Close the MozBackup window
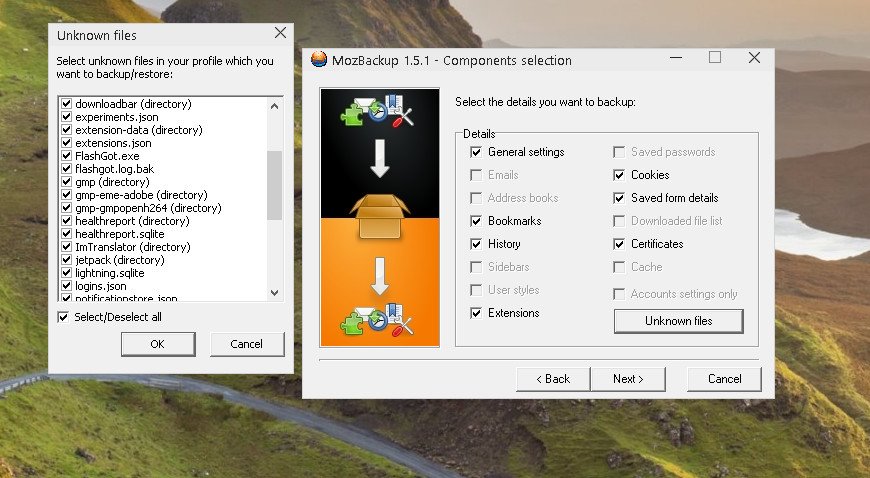 click(754, 57)
